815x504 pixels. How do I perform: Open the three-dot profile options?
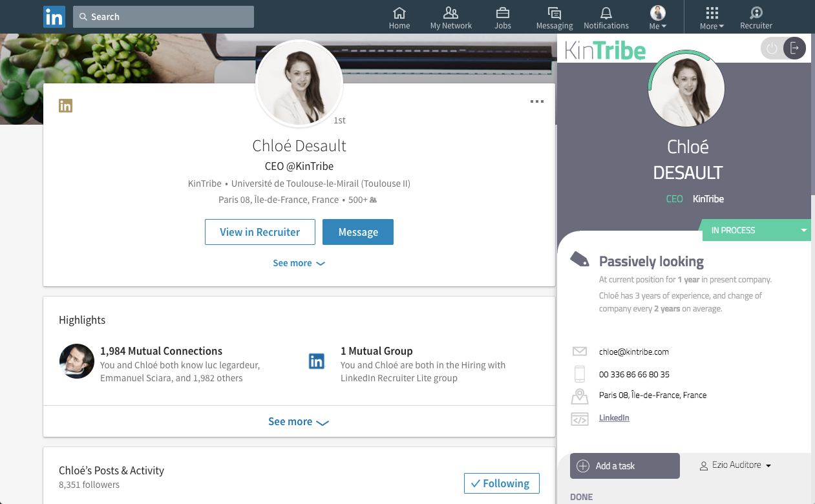coord(536,101)
